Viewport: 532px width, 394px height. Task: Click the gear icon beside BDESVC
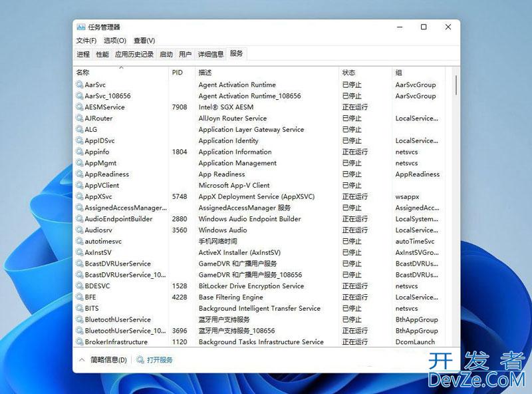click(x=79, y=286)
